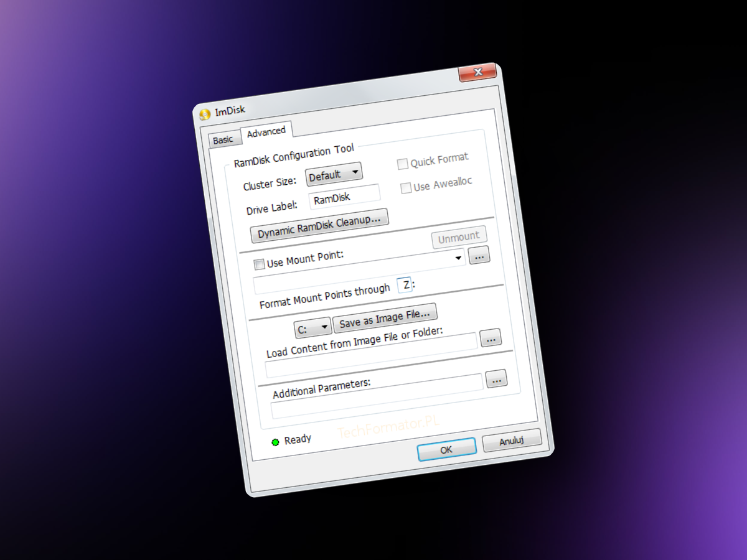This screenshot has width=747, height=560.
Task: Expand the mount point path dropdown
Action: [459, 257]
